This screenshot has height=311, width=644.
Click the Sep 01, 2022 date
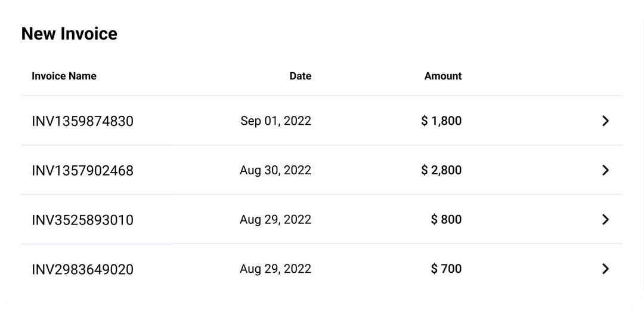(x=275, y=121)
